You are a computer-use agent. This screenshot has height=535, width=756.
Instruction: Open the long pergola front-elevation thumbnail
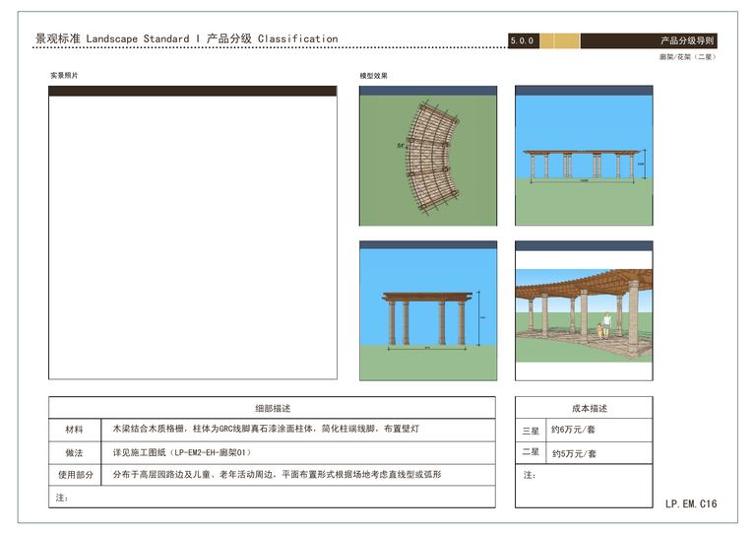point(584,156)
